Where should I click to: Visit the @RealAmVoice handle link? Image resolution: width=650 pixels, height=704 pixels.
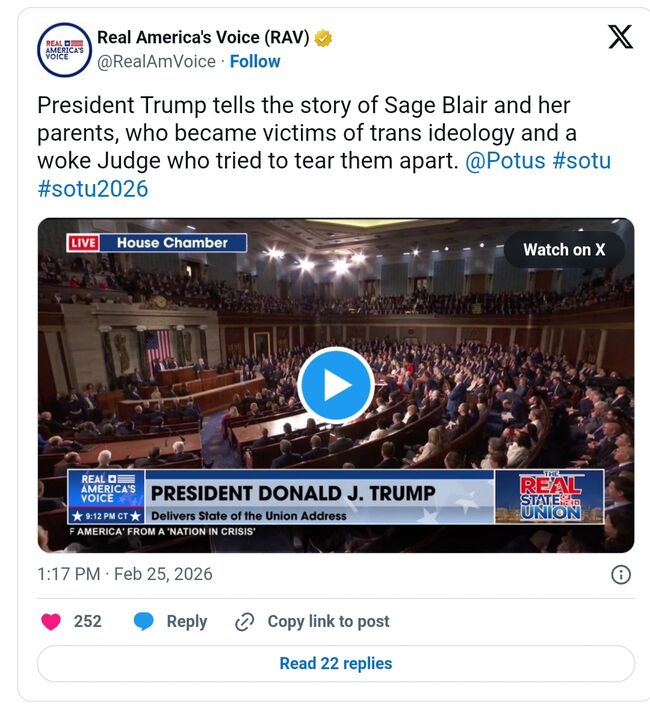click(x=156, y=61)
